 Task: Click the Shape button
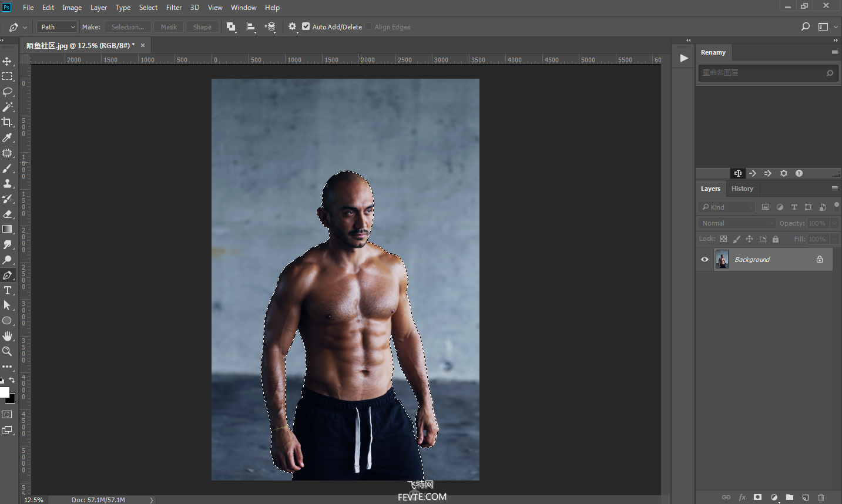tap(202, 27)
